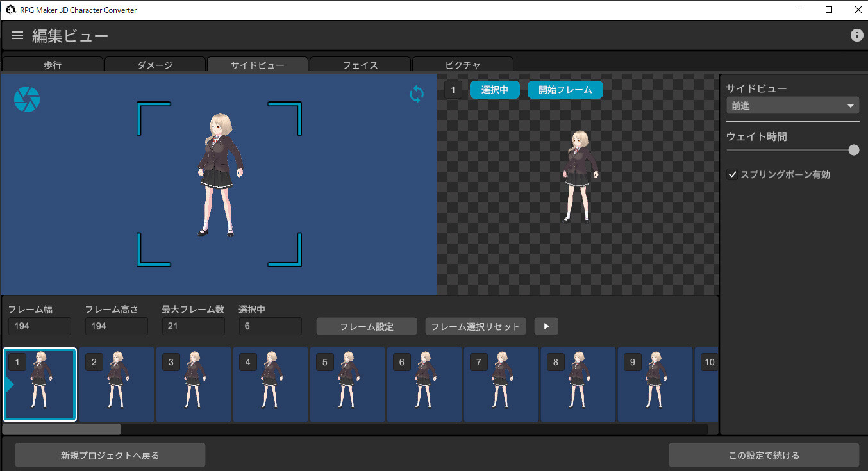Open the サイドビュー direction dropdown showing 前進
The height and width of the screenshot is (471, 868).
tap(792, 105)
